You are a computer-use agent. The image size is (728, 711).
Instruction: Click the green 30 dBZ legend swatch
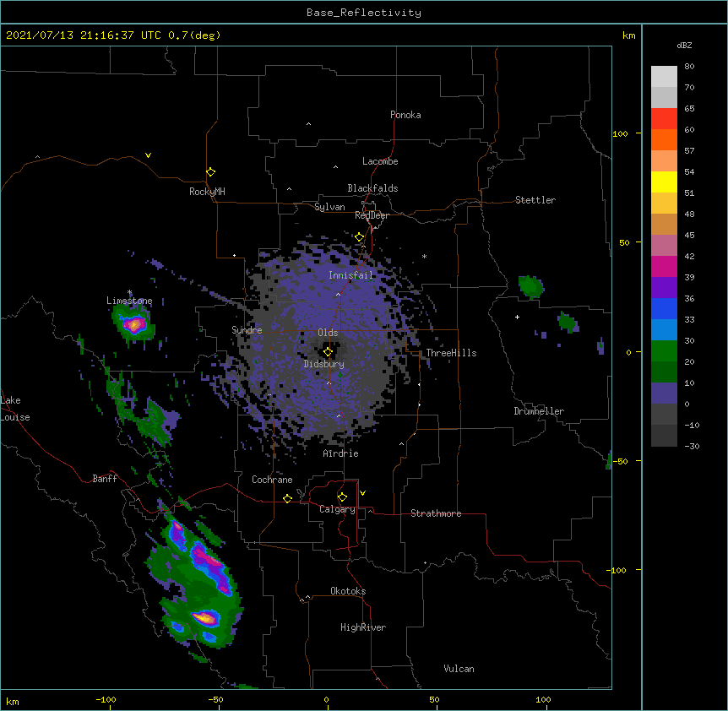pos(664,351)
